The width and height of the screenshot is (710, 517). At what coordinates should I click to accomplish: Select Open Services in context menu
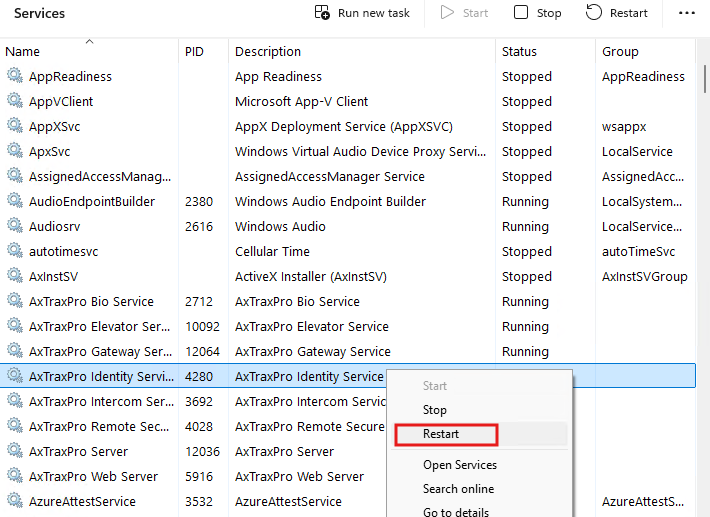pos(459,465)
